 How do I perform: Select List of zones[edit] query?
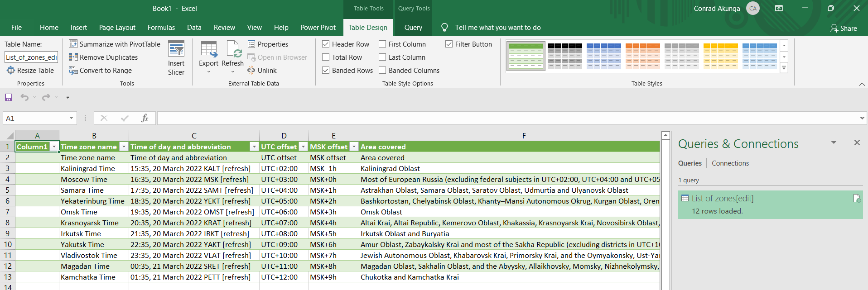click(722, 199)
